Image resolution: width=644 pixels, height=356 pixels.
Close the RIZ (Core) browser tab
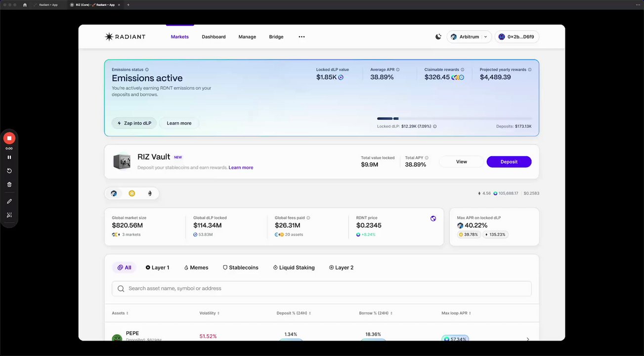(x=120, y=4)
